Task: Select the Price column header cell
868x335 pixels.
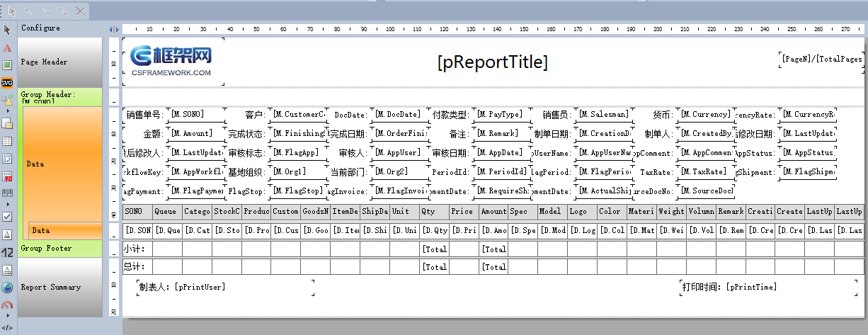Action: coord(464,212)
